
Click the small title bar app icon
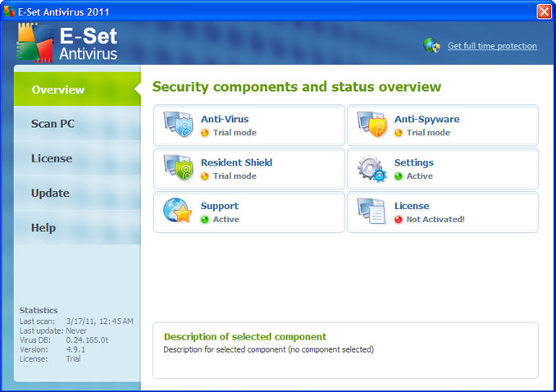(9, 11)
